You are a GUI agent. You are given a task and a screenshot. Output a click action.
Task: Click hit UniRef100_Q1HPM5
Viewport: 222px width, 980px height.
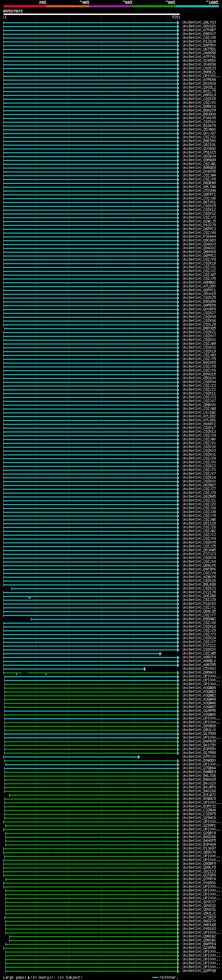click(x=199, y=711)
